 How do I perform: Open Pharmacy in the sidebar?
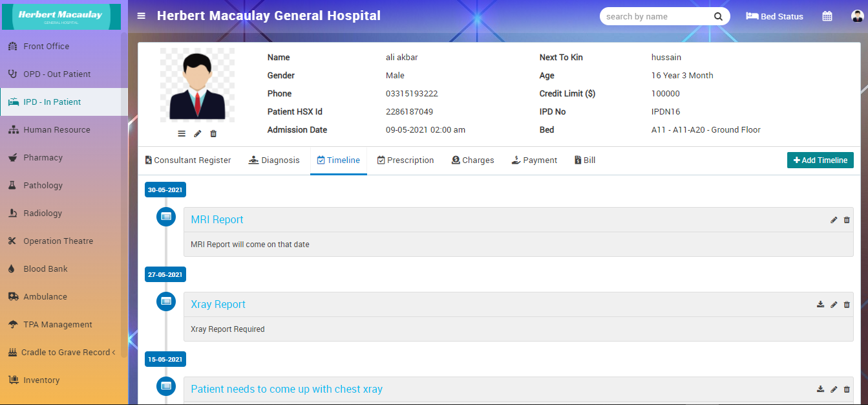tap(43, 158)
